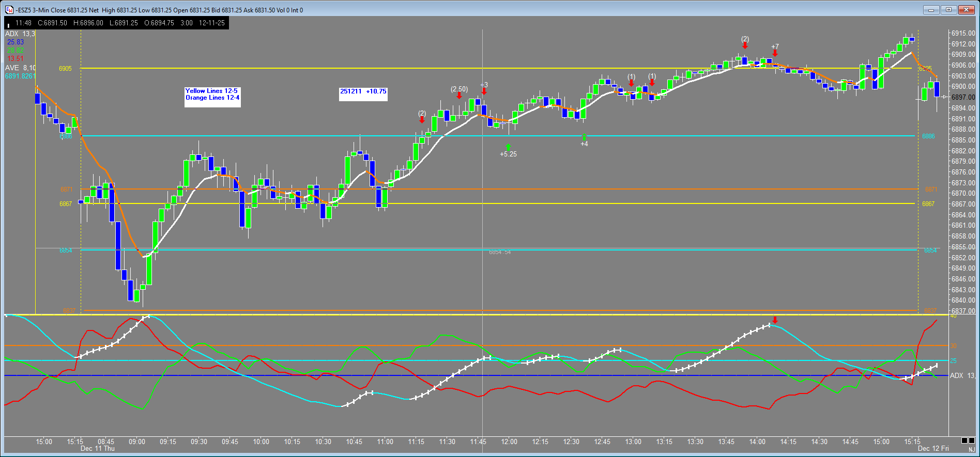Select the yellow 6905 level label on left
The image size is (980, 457).
(65, 68)
